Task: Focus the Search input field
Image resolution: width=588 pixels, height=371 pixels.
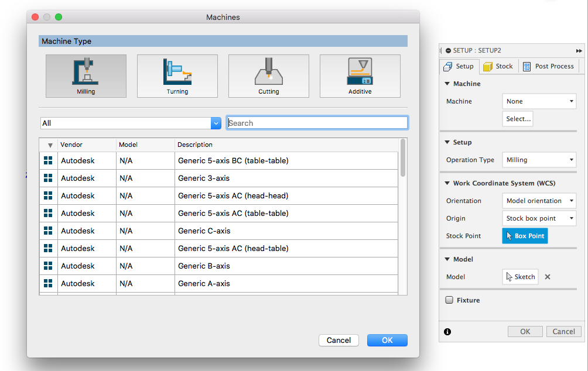Action: 317,123
